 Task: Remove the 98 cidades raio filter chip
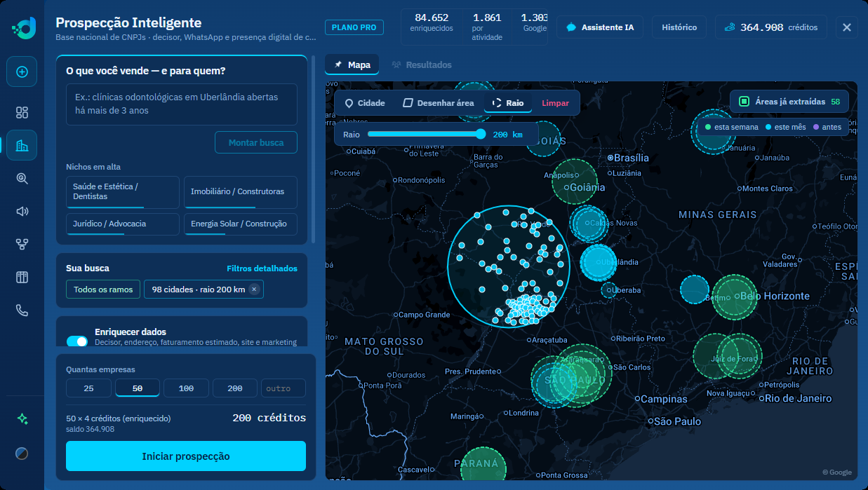pos(254,290)
